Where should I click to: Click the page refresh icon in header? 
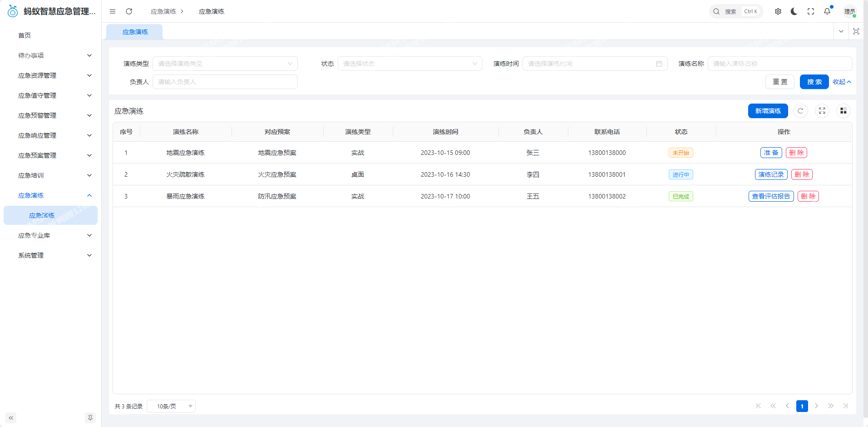[x=129, y=11]
